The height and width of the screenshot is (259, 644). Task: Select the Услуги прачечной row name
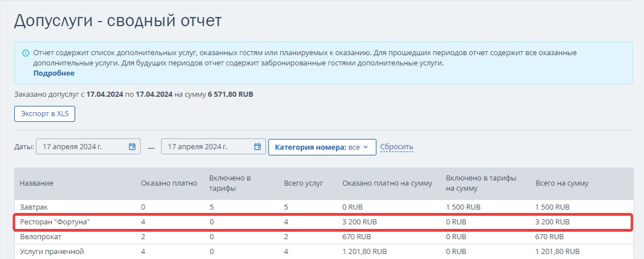coord(52,251)
